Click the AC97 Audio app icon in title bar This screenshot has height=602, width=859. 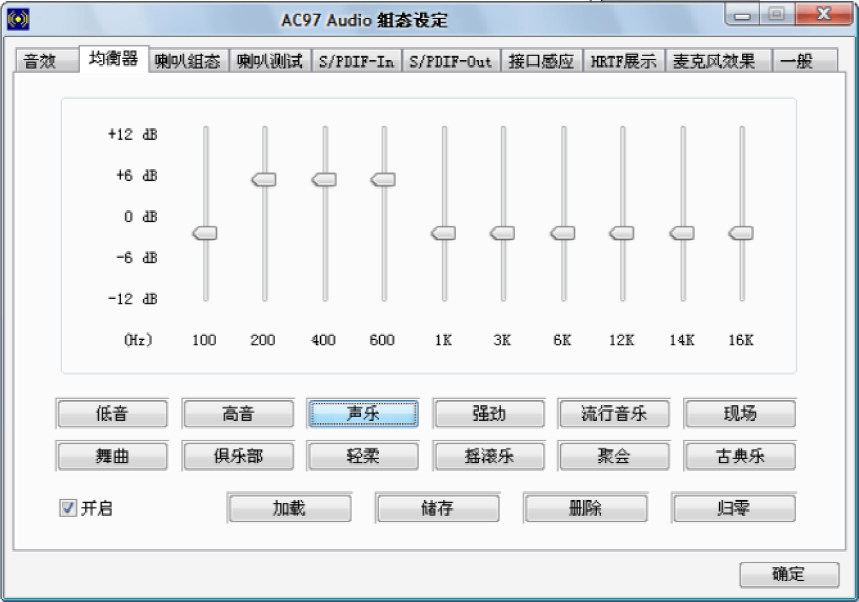18,20
